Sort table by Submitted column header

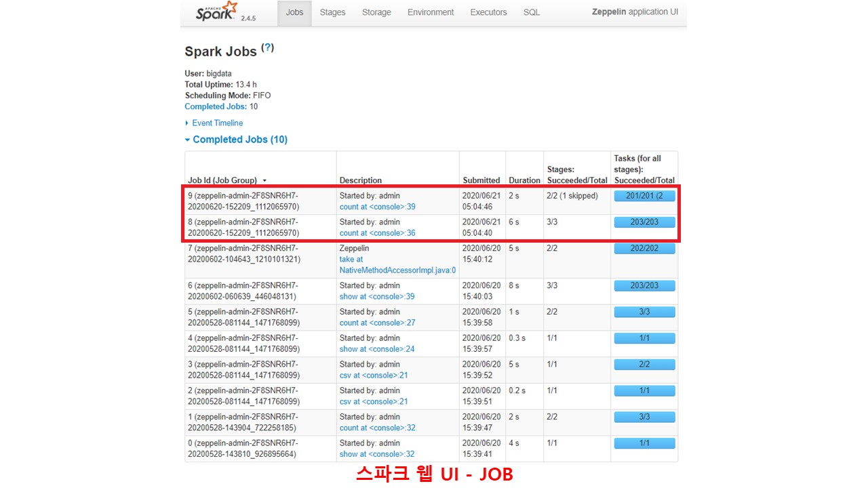click(481, 180)
